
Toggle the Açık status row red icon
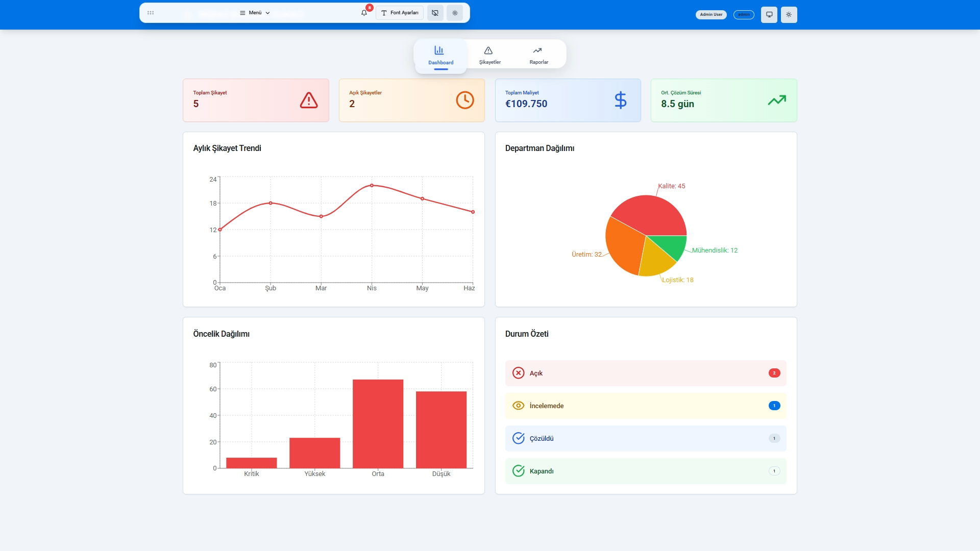(x=519, y=373)
